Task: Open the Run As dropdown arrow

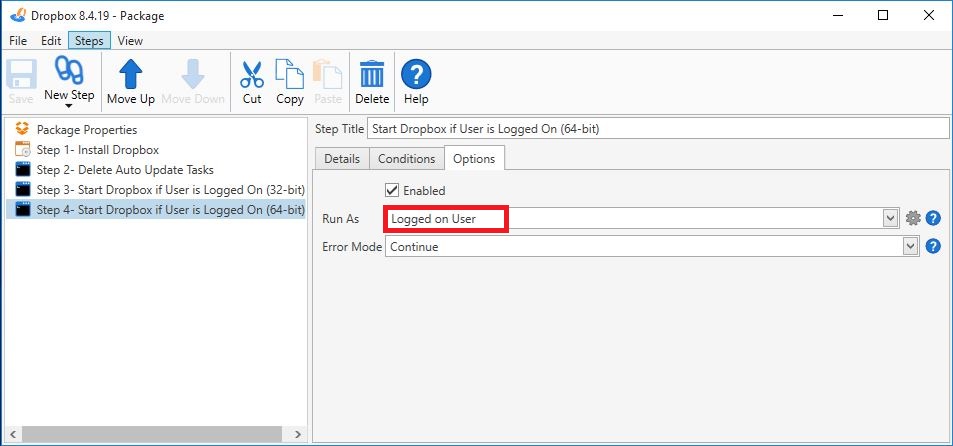Action: click(890, 218)
